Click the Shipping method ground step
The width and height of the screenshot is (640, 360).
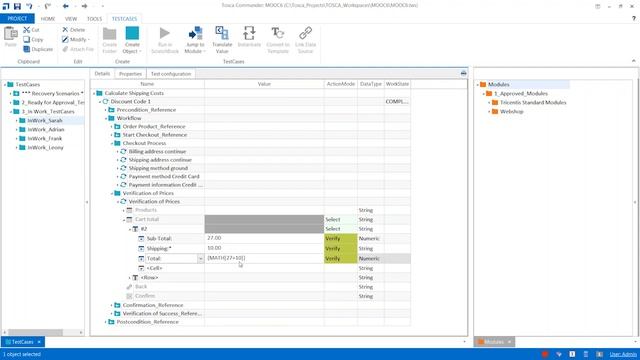point(158,168)
